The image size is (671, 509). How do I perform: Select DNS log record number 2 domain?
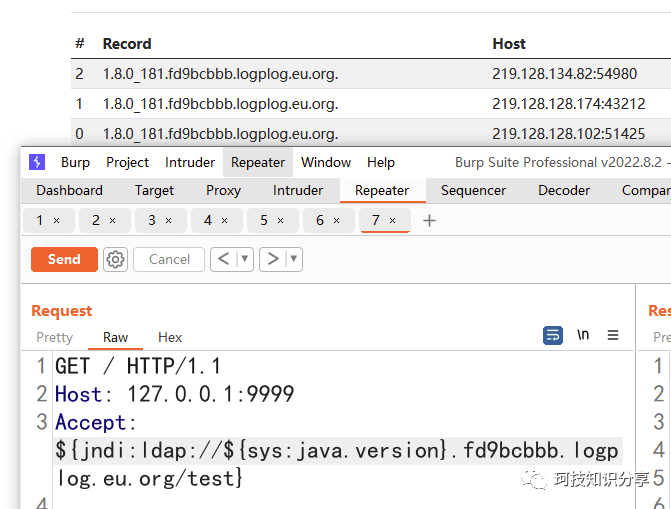(220, 74)
